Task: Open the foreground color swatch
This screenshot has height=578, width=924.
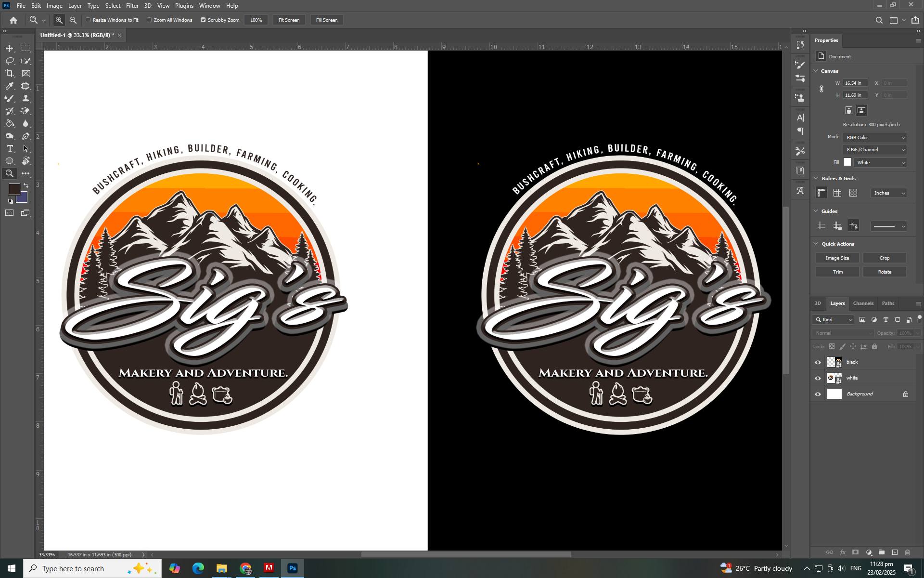Action: [x=14, y=189]
